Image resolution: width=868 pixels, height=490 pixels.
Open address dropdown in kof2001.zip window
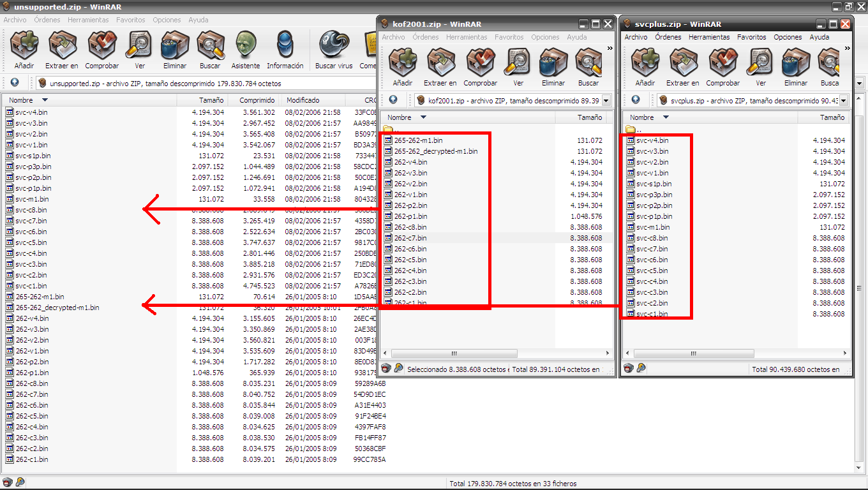click(x=606, y=100)
